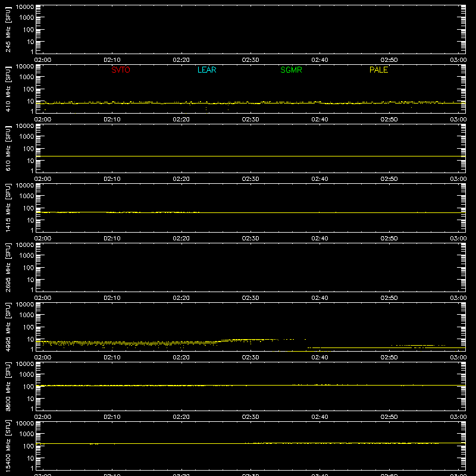Viewport: 476px width, 476px height.
Task: Click the 1000 tick in 410 MHz panel
Action: click(x=27, y=77)
